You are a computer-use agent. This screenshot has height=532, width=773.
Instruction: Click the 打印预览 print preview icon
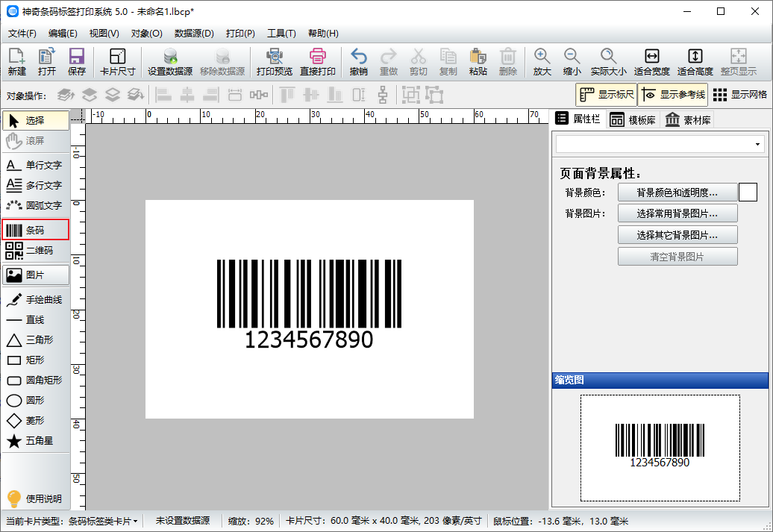274,62
